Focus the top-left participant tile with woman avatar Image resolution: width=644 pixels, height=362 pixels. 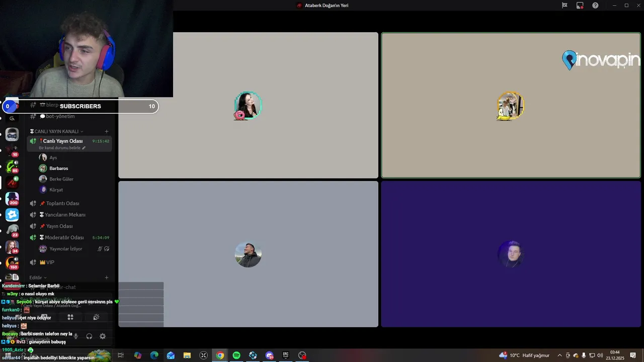(x=248, y=105)
